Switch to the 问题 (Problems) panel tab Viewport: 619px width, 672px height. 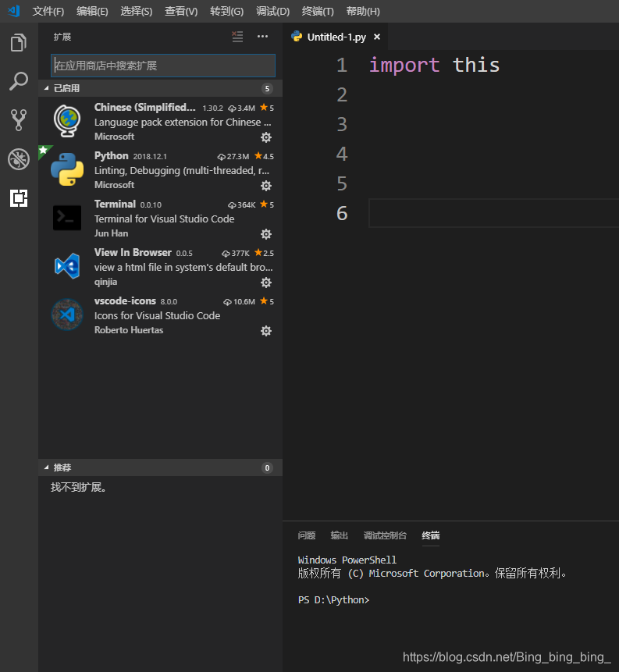(x=307, y=535)
